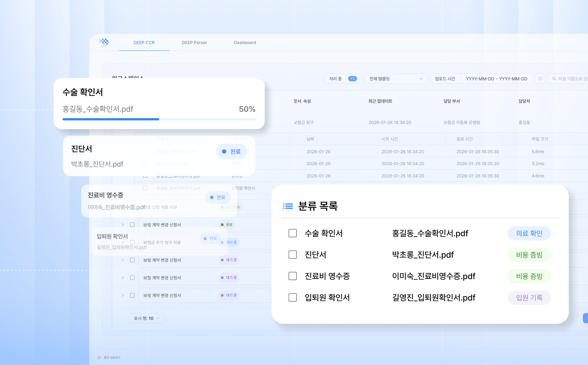Viewport: 588px width, 365px height.
Task: Click the 50% upload progress bar
Action: coord(159,119)
